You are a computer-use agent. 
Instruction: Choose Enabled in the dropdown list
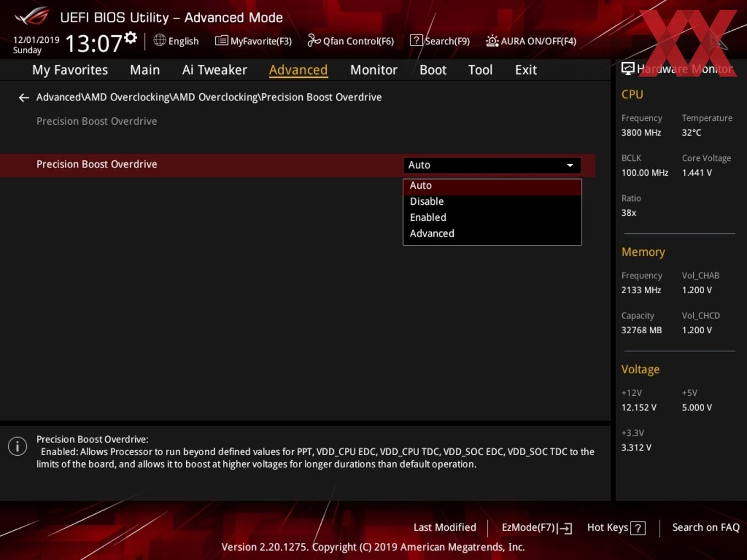click(x=492, y=217)
